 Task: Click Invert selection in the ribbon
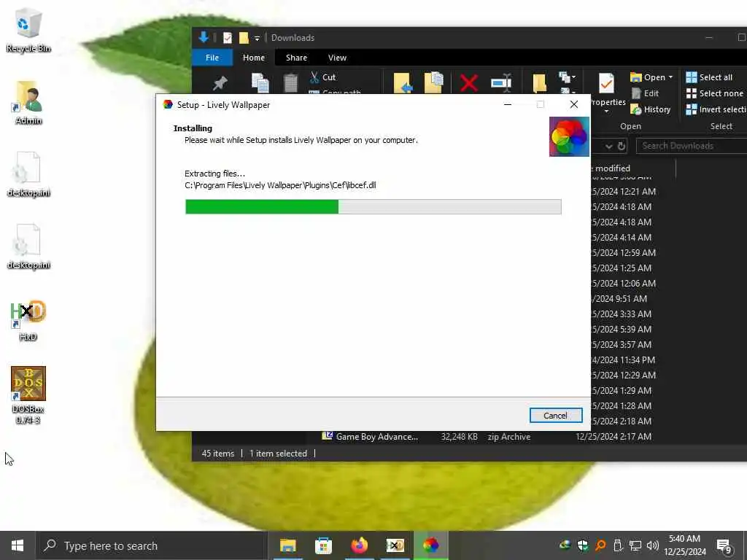tap(716, 109)
